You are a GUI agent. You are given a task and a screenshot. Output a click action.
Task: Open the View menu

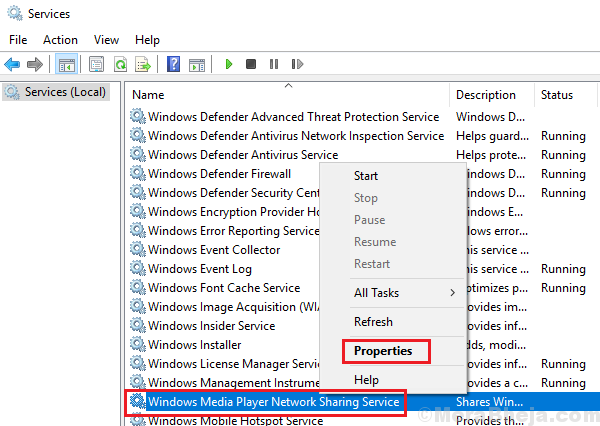pos(106,40)
